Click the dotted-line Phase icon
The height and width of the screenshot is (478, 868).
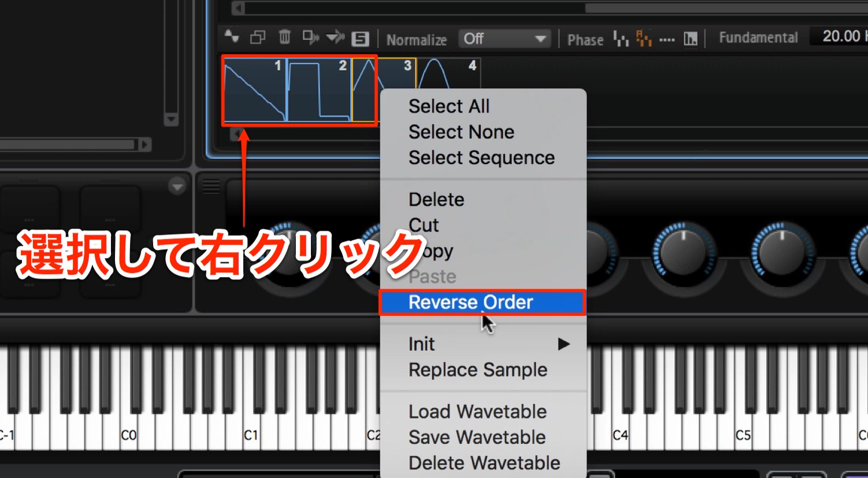click(x=667, y=40)
